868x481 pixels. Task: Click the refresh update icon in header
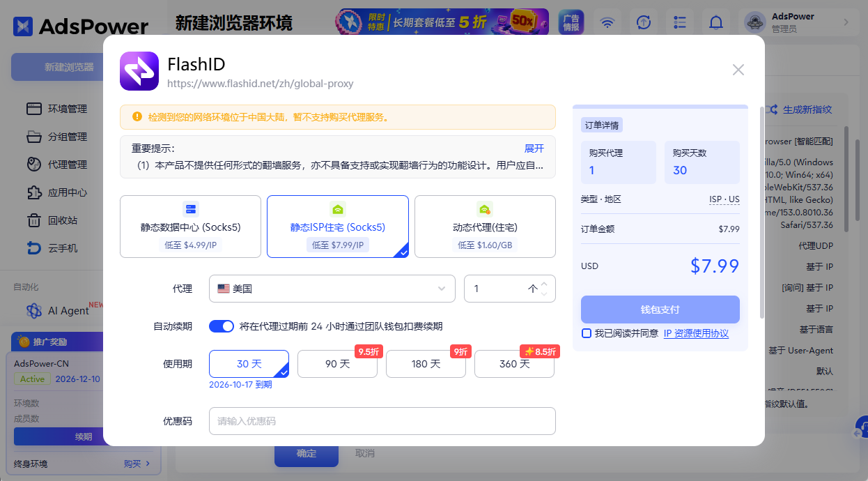coord(644,22)
